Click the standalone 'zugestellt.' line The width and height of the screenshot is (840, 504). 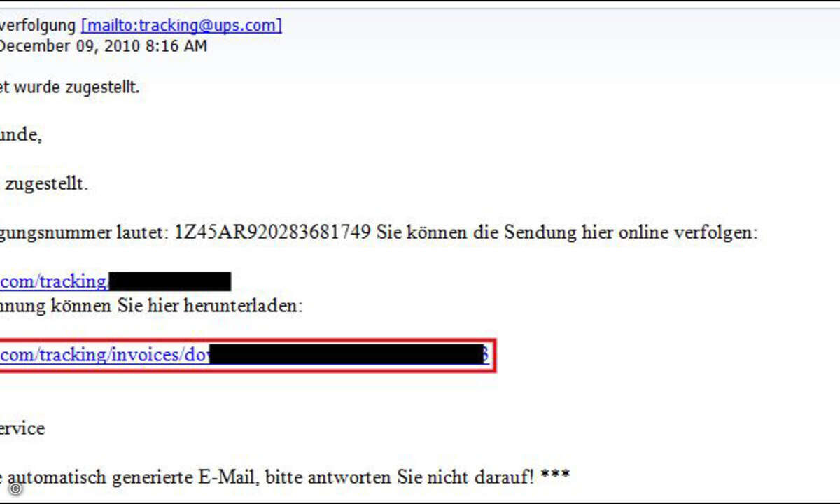(47, 186)
